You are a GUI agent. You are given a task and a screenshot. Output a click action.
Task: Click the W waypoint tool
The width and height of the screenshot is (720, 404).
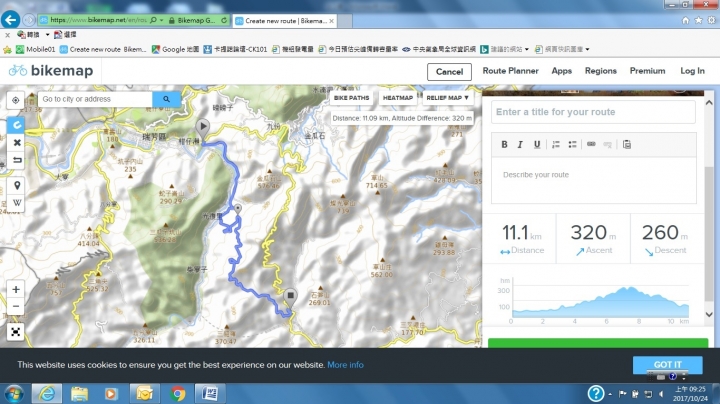click(x=17, y=203)
